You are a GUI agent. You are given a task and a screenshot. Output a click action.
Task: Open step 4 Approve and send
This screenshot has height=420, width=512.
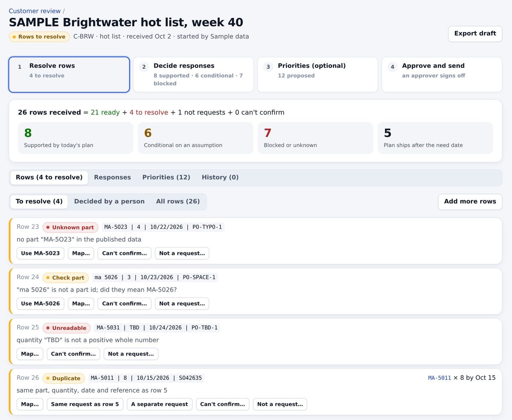(442, 75)
